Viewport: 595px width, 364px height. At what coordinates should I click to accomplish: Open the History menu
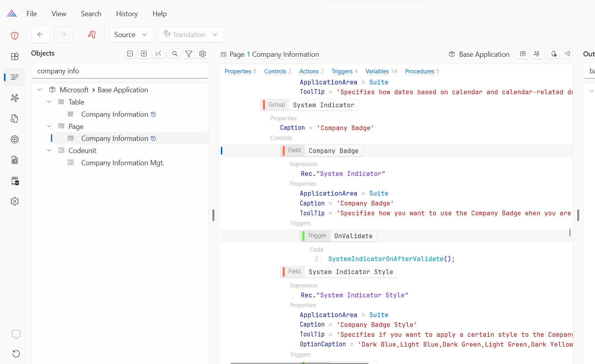[127, 14]
